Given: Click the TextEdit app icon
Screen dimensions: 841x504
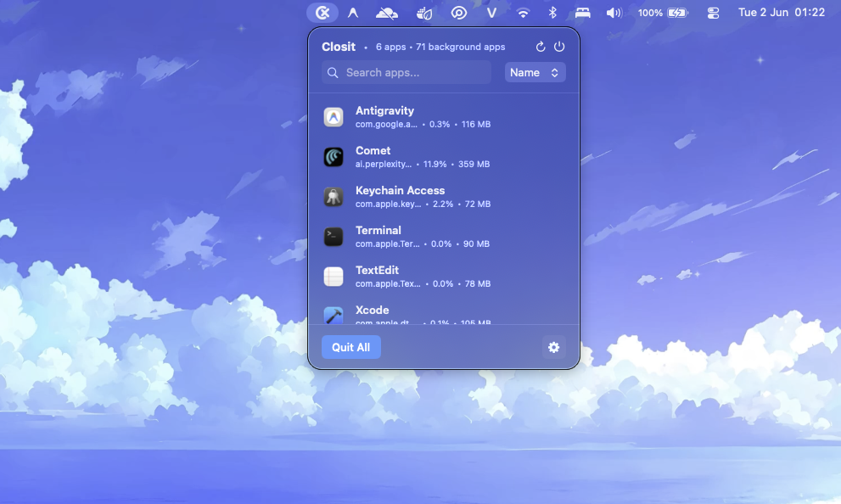Looking at the screenshot, I should (333, 277).
